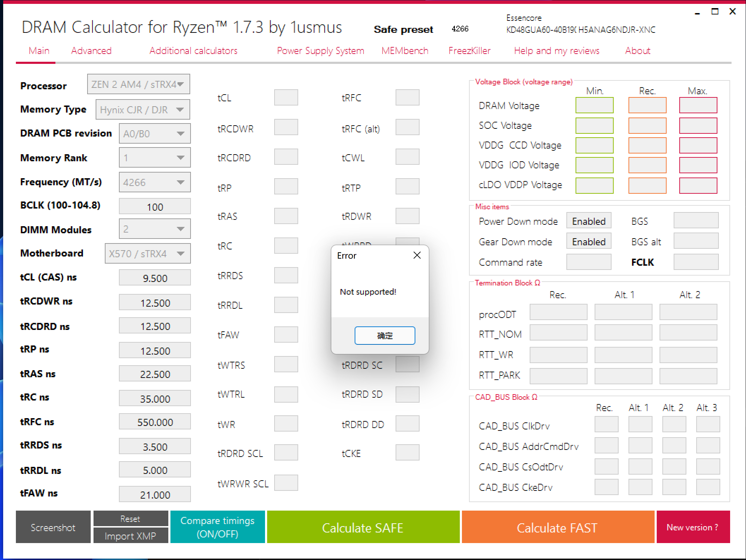Expand the Processor dropdown
Viewport: 746px width, 560px height.
point(139,84)
